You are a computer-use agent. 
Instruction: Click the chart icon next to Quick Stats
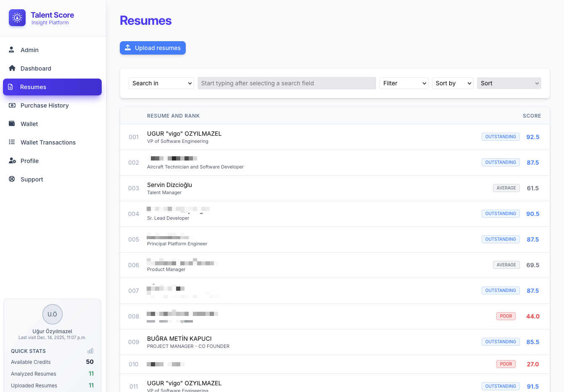coord(90,351)
